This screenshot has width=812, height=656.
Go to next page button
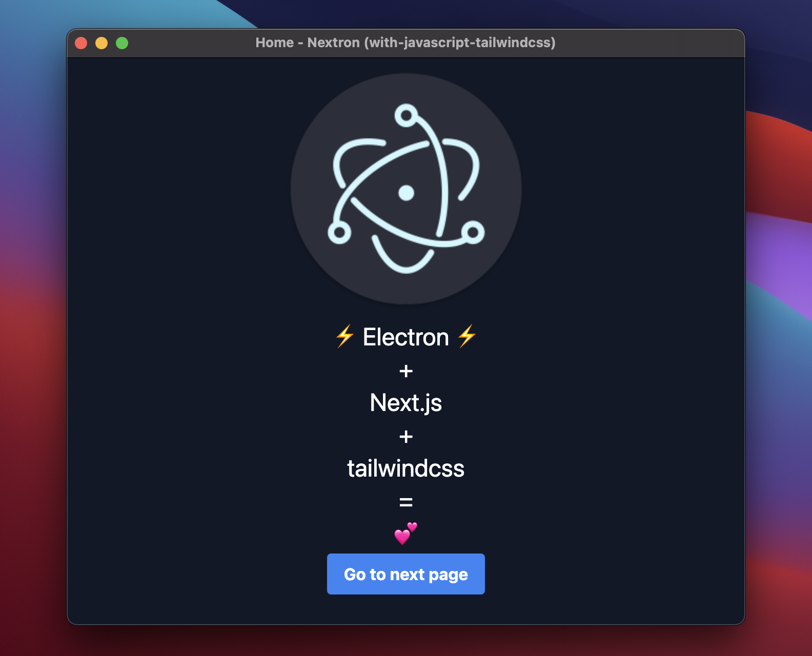coord(406,574)
